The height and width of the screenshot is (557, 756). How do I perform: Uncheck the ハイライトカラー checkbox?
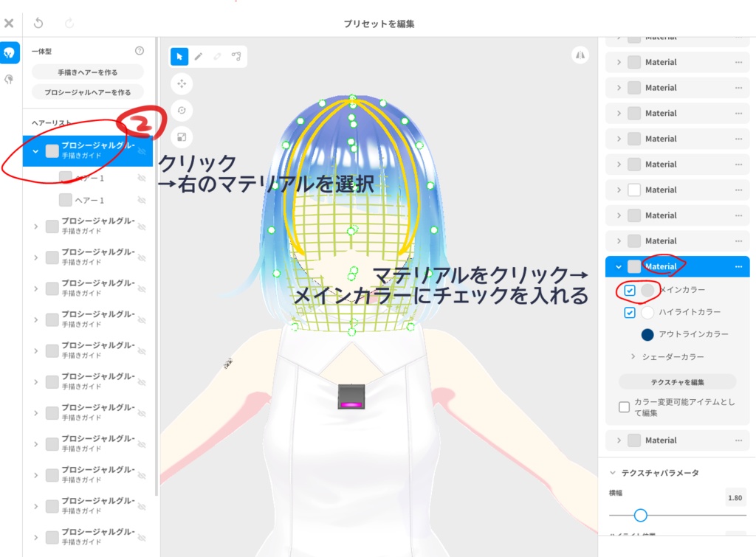pyautogui.click(x=630, y=312)
